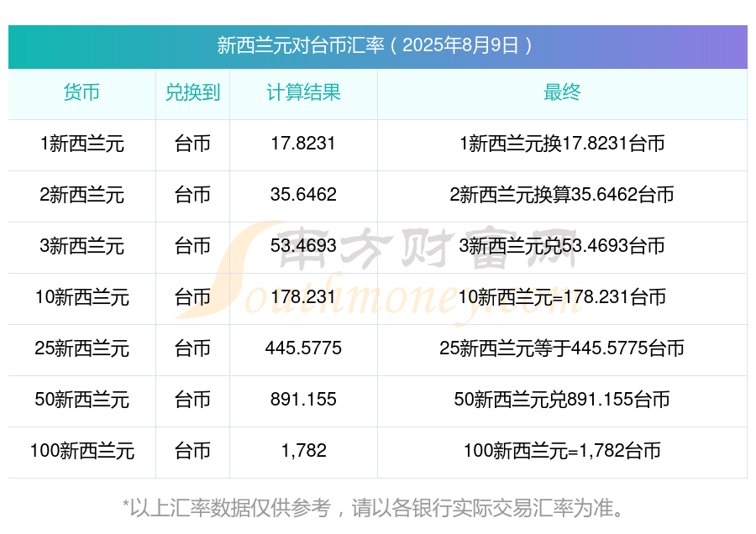Click 台币 in the 10新西兰元 row
This screenshot has height=534, width=756.
point(192,297)
